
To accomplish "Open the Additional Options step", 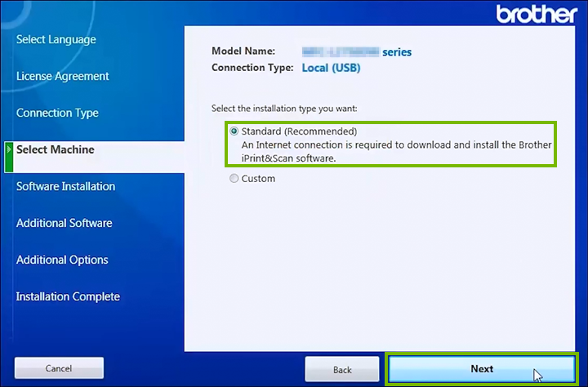I will tap(62, 260).
